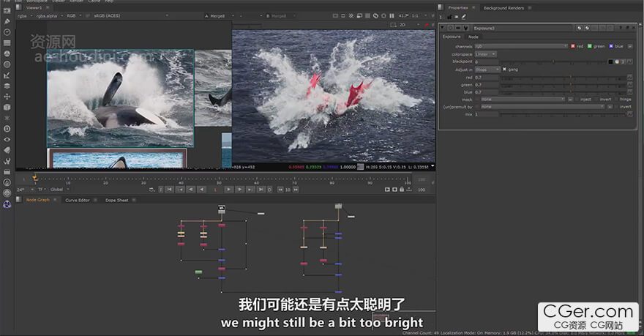This screenshot has height=336, width=644.
Task: Click the play forward button on timeline
Action: [228, 189]
